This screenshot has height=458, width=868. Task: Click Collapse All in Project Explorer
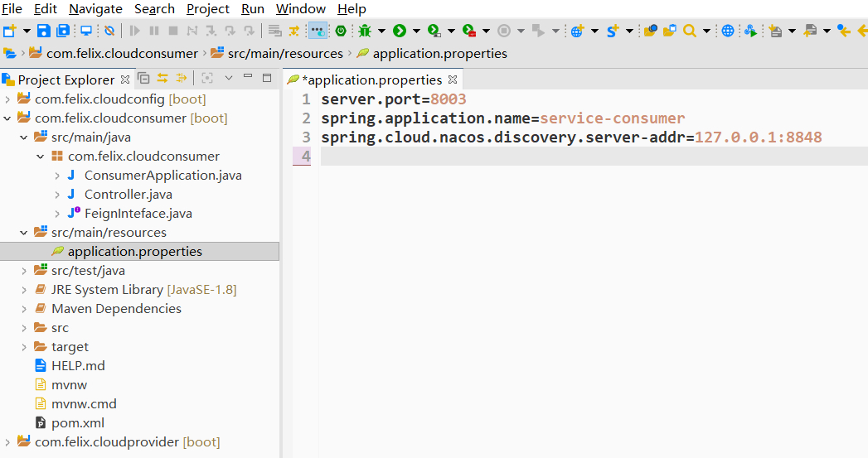[143, 79]
